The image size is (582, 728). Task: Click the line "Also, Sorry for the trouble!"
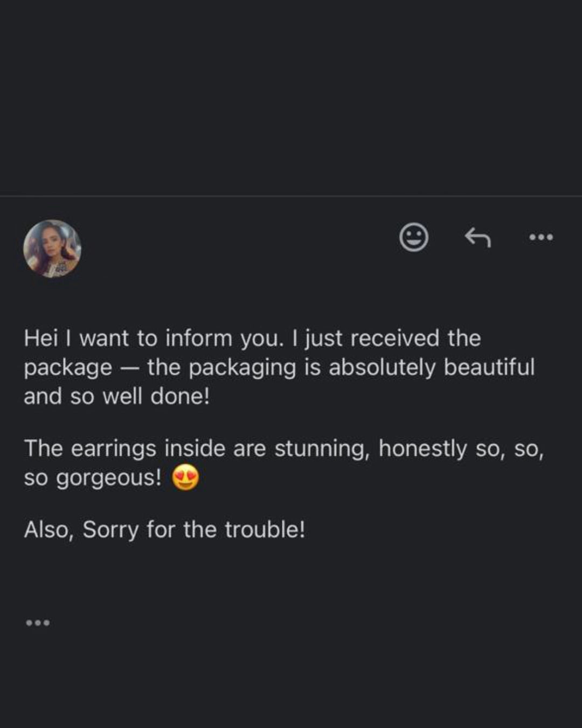[x=164, y=530]
